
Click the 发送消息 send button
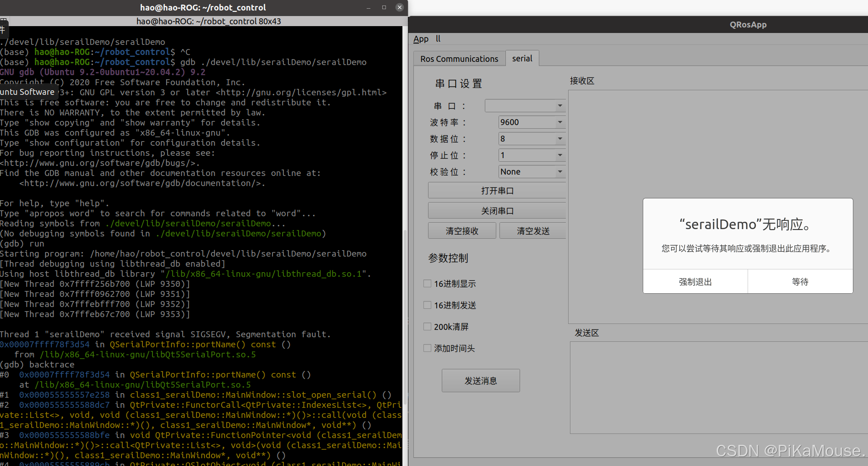pyautogui.click(x=481, y=381)
